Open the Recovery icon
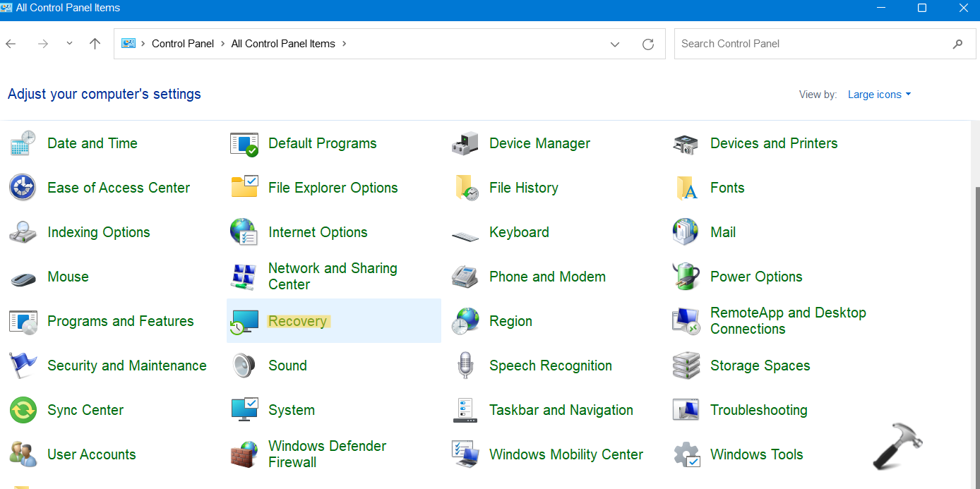Image resolution: width=980 pixels, height=489 pixels. pyautogui.click(x=244, y=322)
